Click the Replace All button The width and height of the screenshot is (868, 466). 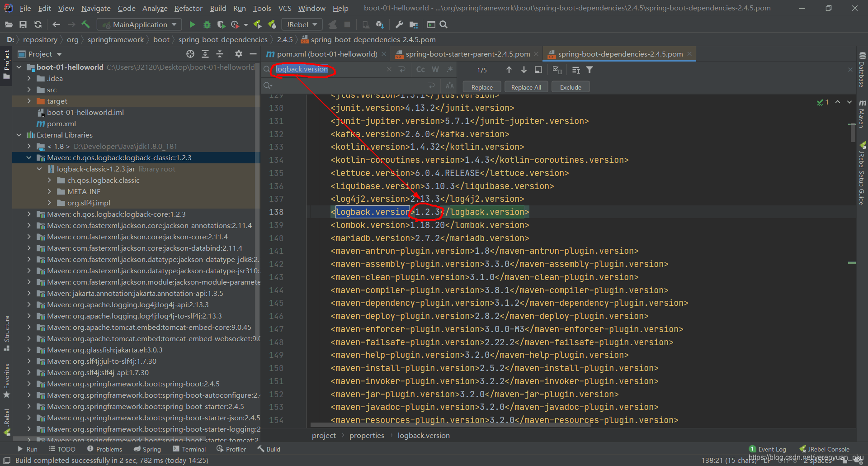pos(526,87)
